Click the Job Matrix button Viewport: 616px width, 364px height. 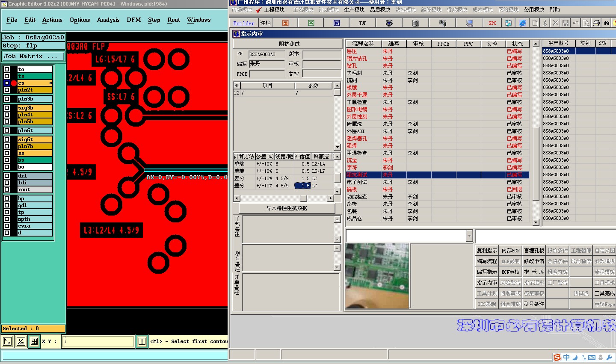33,56
